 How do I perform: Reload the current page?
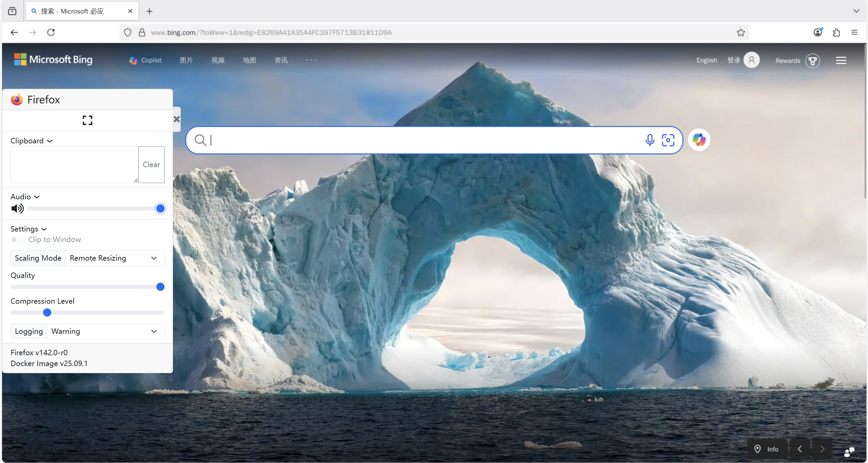click(x=51, y=32)
